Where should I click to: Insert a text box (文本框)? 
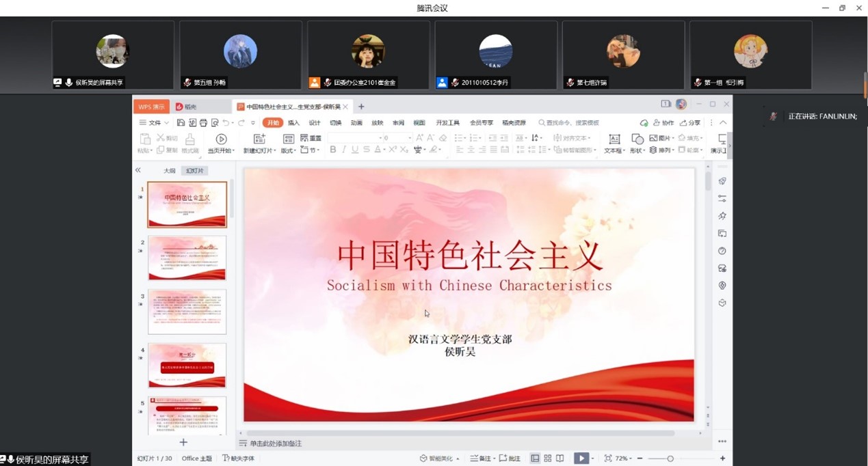(x=614, y=139)
